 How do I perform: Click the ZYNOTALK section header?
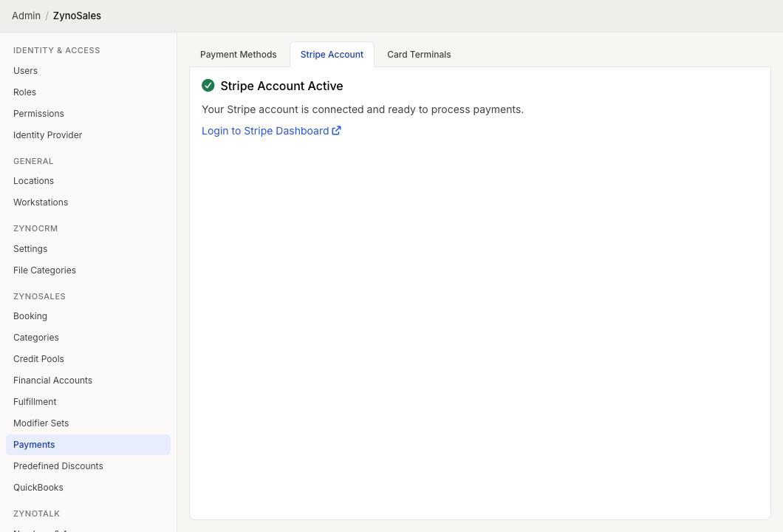36,514
